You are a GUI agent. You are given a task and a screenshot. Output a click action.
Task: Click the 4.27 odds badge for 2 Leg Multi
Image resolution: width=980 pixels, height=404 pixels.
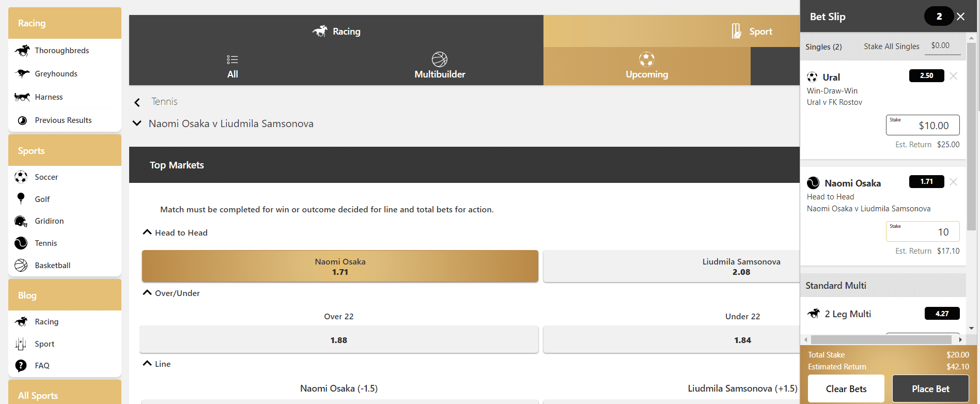[x=942, y=314]
